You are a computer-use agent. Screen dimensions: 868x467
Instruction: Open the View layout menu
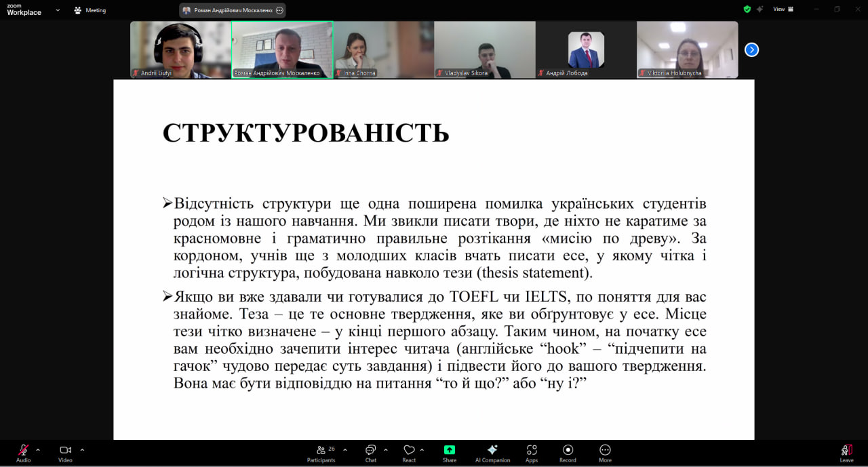pos(783,9)
